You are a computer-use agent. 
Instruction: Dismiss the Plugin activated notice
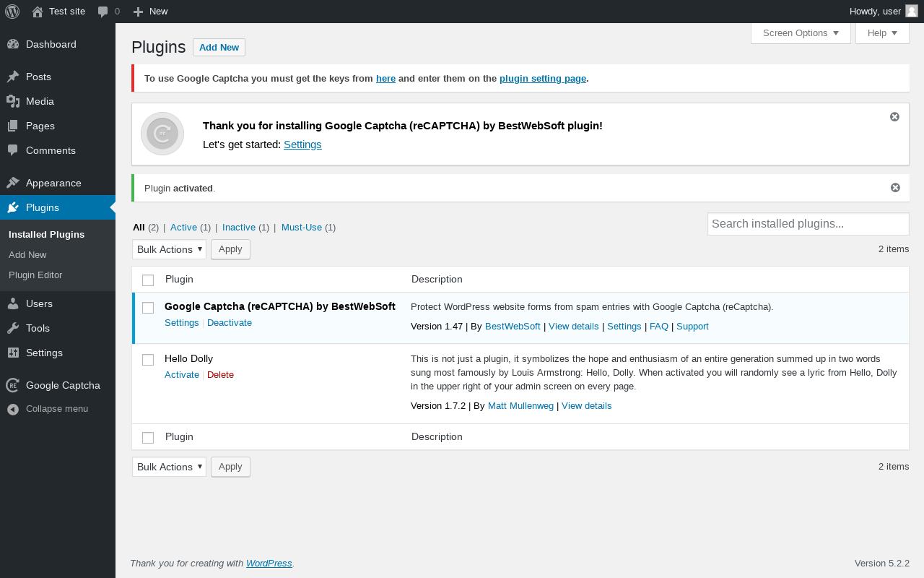(895, 188)
